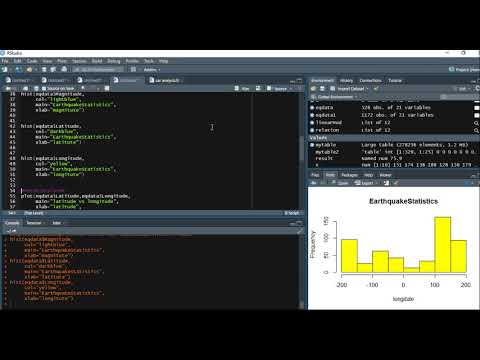Expand the eqdata object row
This screenshot has width=480, height=360.
click(x=312, y=107)
